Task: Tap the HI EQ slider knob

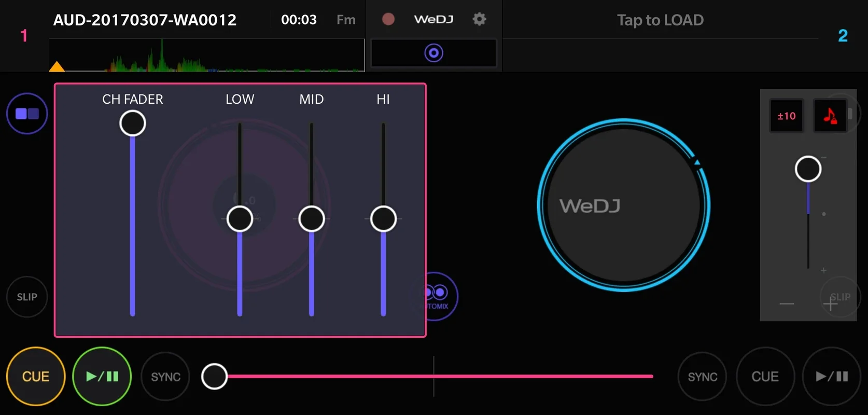Action: [x=383, y=219]
